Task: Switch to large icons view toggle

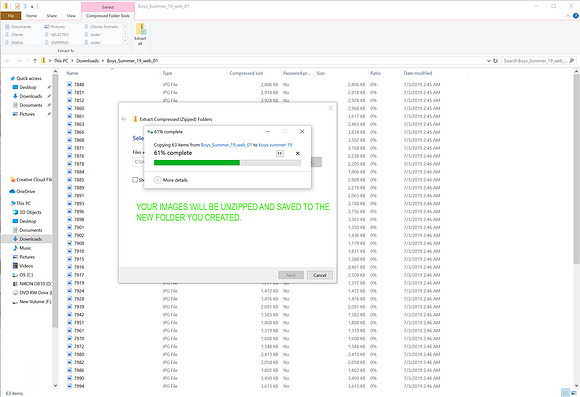Action: 574,393
